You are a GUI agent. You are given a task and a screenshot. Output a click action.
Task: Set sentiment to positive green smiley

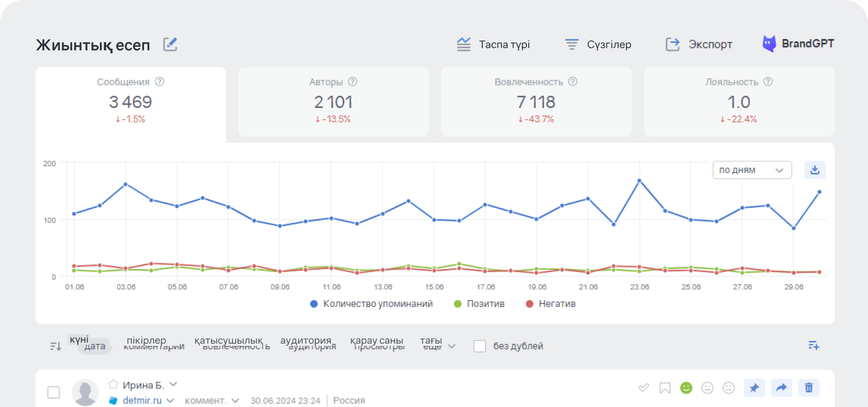click(x=686, y=388)
